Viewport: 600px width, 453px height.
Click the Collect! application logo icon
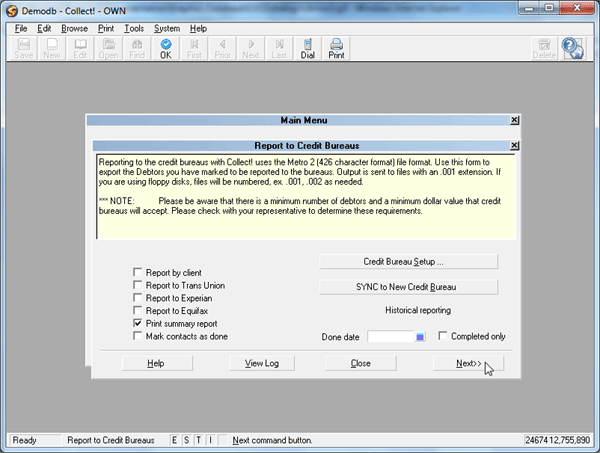(12, 11)
